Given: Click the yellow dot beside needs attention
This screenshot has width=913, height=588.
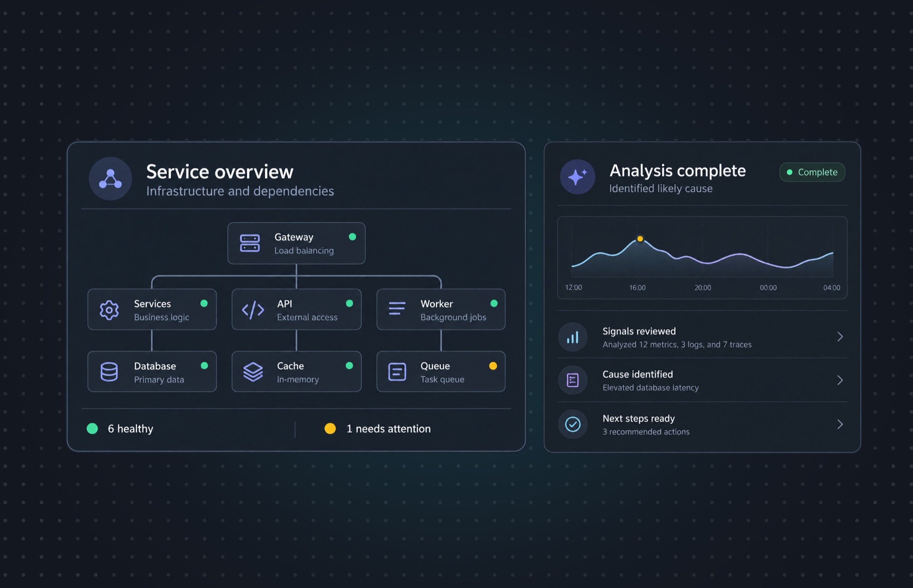Looking at the screenshot, I should (x=330, y=429).
